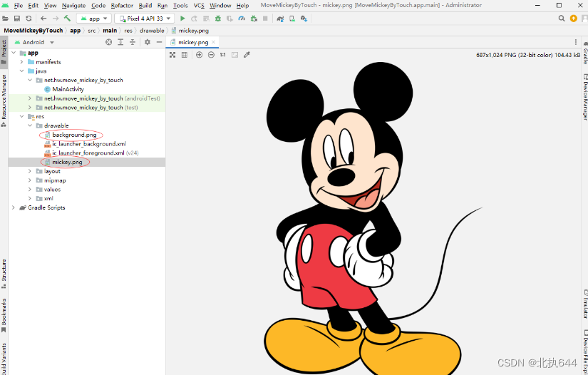Click the res breadcrumb in the navigation bar
588x375 pixels.
[128, 31]
